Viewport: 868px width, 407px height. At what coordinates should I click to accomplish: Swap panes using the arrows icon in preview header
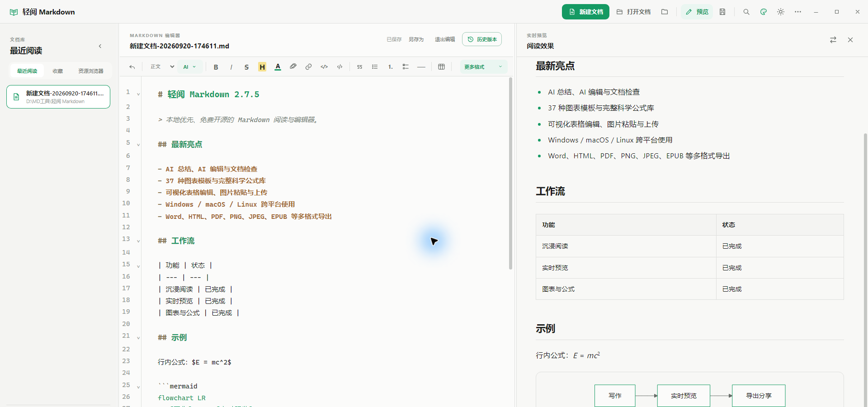tap(833, 40)
